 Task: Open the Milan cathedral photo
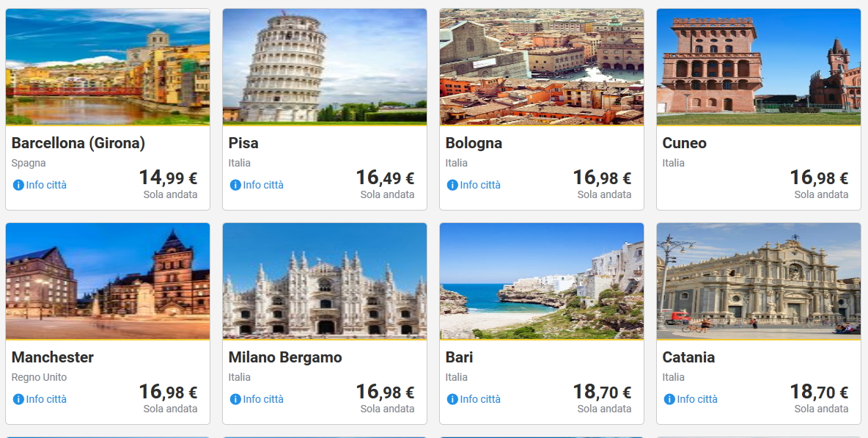(x=325, y=281)
